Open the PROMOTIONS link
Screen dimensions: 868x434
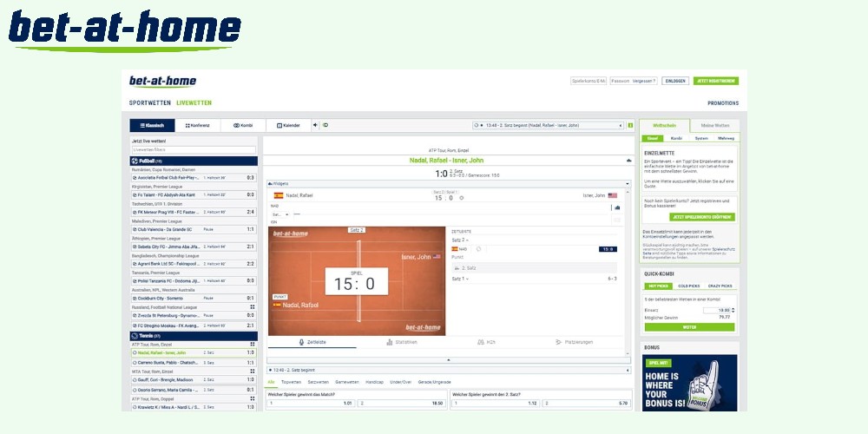723,103
